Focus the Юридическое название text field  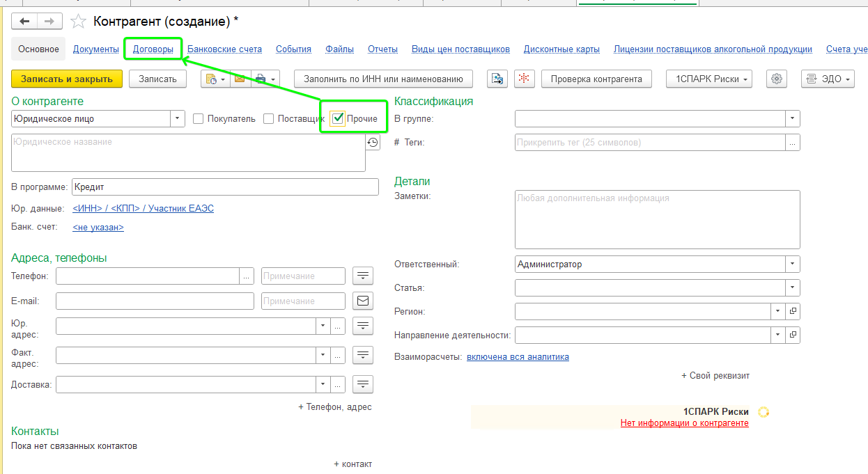188,152
